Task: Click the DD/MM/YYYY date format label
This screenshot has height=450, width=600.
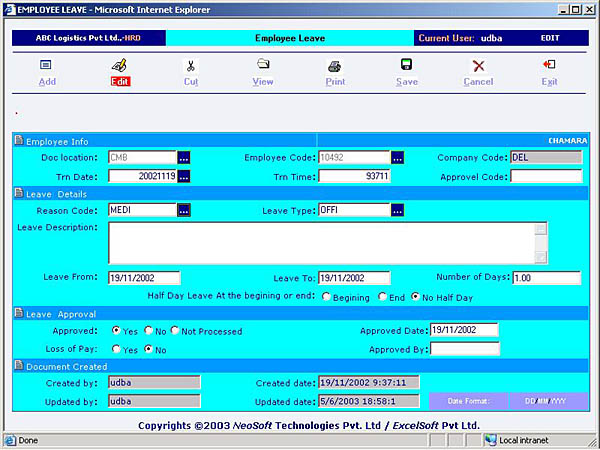Action: coord(546,401)
